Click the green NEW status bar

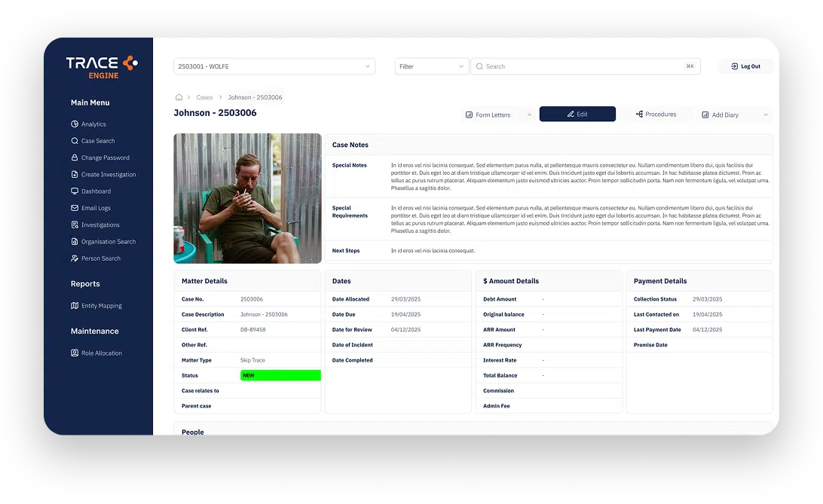(x=280, y=375)
